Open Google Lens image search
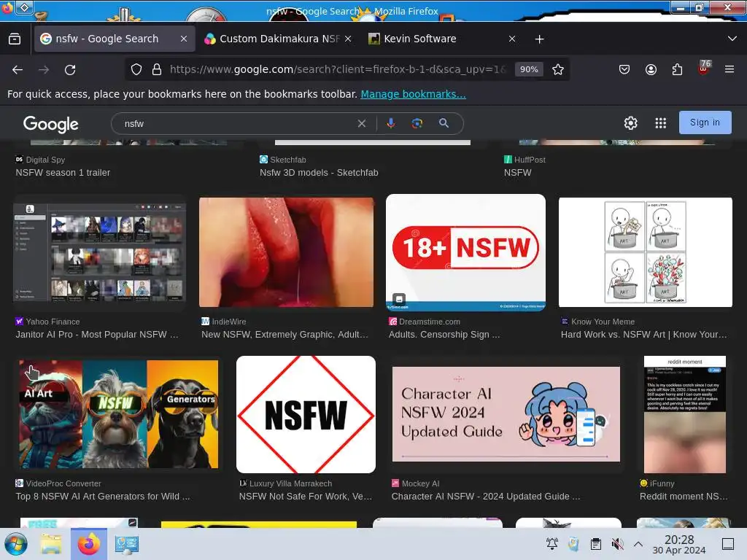The image size is (747, 560). coord(417,123)
